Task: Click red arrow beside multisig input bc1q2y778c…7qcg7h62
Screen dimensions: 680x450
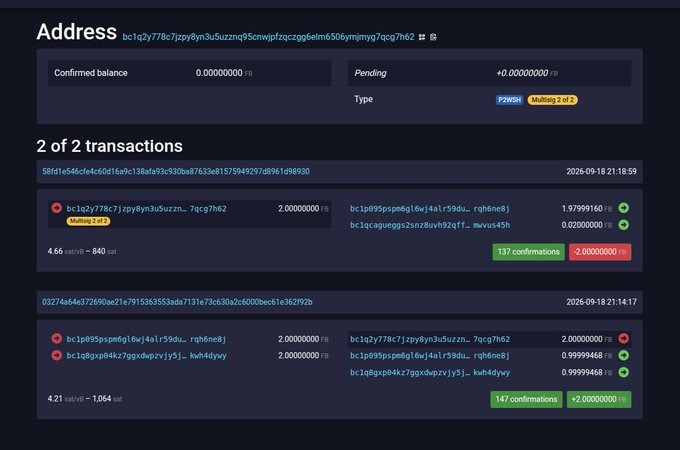Action: click(x=56, y=208)
